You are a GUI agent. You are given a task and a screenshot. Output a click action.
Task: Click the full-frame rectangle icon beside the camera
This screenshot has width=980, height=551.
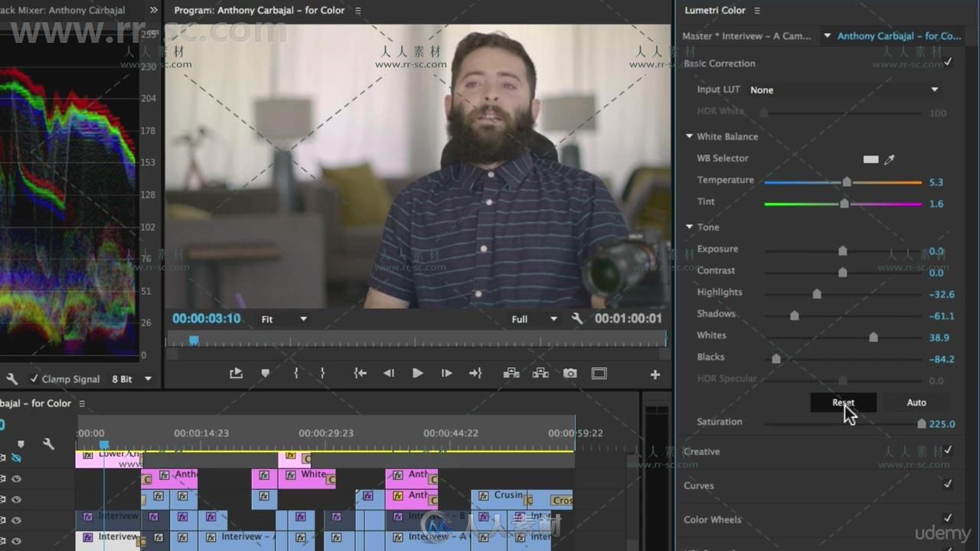(x=599, y=373)
